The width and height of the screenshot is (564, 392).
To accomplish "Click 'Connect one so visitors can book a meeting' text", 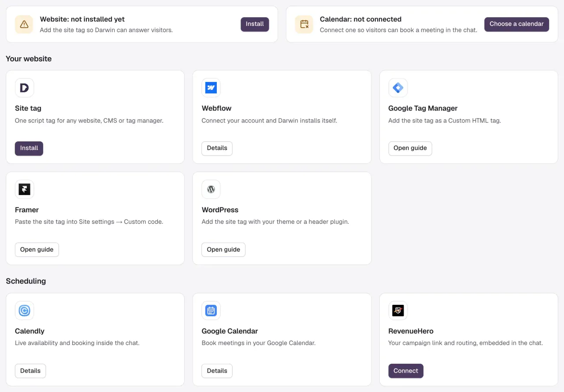I will 398,30.
